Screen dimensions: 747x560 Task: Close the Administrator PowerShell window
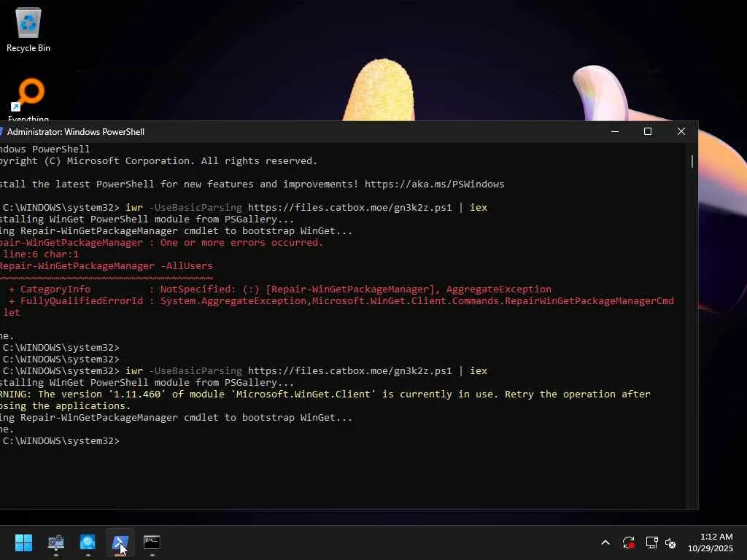coord(681,131)
